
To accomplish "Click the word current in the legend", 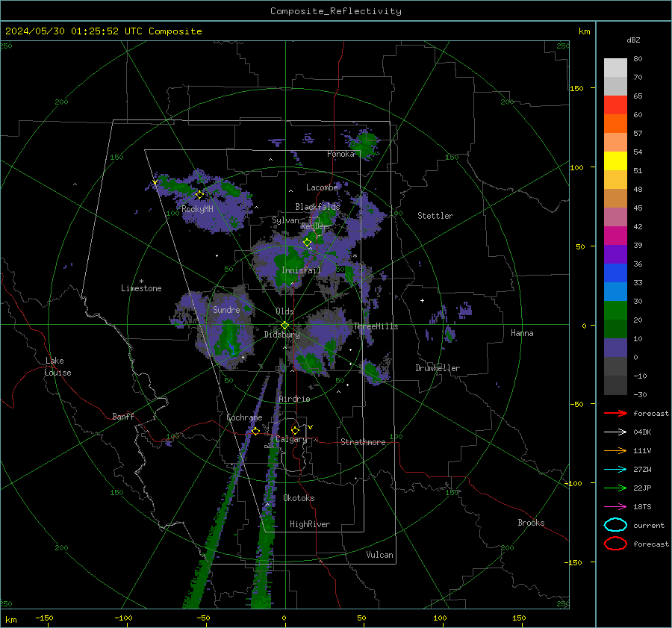I will (x=649, y=526).
